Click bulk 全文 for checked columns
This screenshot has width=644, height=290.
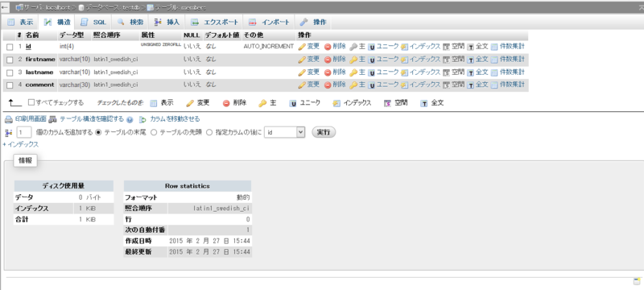click(x=432, y=102)
